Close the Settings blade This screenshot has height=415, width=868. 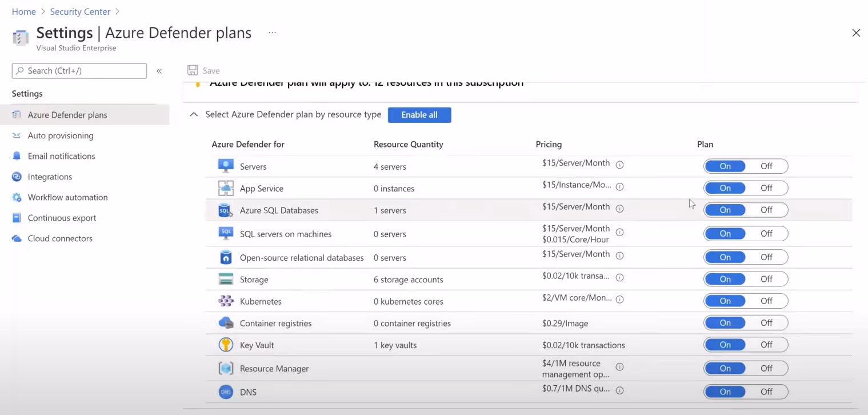pyautogui.click(x=856, y=33)
